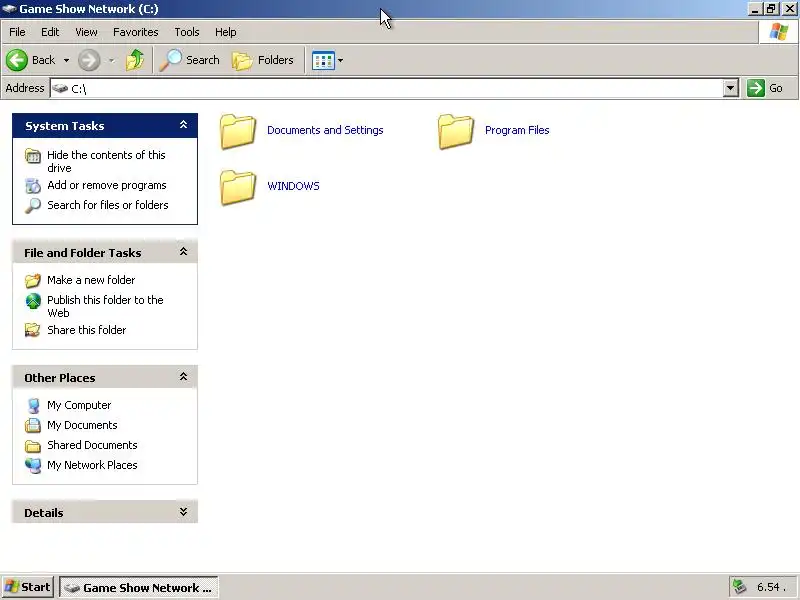This screenshot has width=800, height=600.
Task: Open the File menu
Action: point(17,32)
